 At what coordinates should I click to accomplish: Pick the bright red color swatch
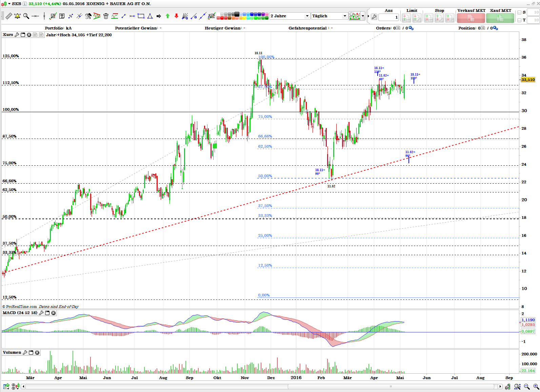(x=223, y=18)
